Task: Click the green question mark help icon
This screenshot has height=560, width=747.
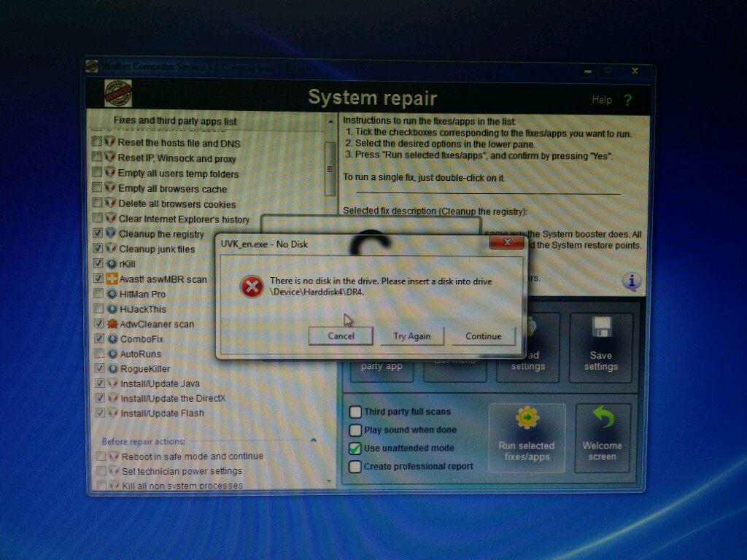Action: [628, 100]
